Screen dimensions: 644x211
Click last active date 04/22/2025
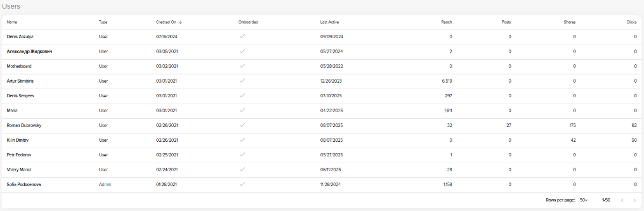(331, 111)
